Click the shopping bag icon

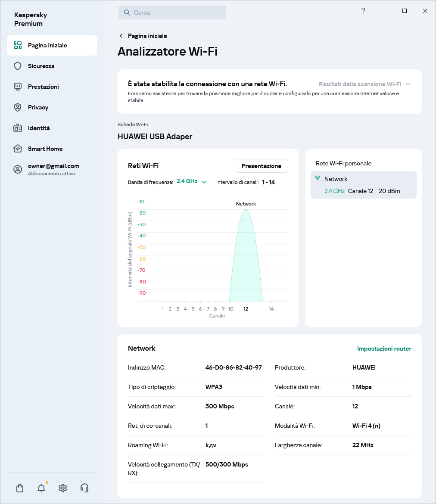point(19,488)
